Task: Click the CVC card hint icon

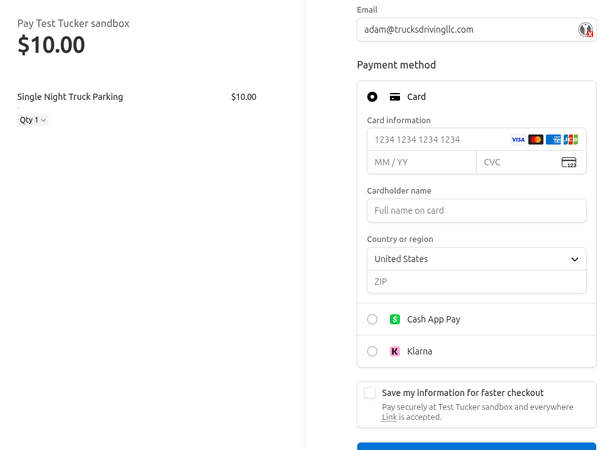Action: [x=568, y=162]
